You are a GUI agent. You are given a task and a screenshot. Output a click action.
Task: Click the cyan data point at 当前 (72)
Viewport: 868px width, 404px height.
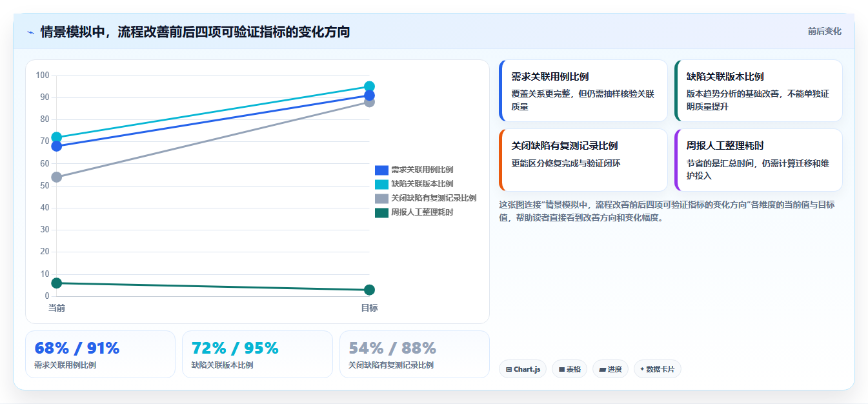click(57, 137)
